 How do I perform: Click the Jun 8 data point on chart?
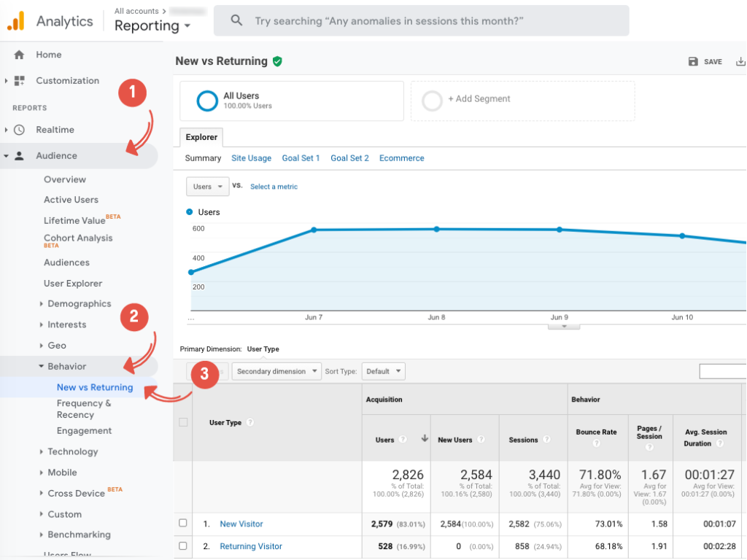coord(436,229)
